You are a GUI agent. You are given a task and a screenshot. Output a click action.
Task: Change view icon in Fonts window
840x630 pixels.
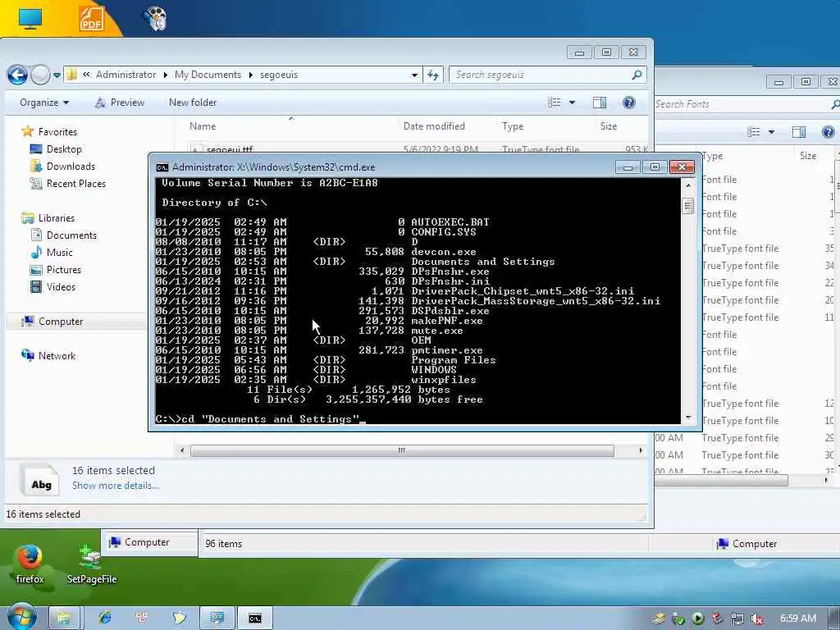754,132
